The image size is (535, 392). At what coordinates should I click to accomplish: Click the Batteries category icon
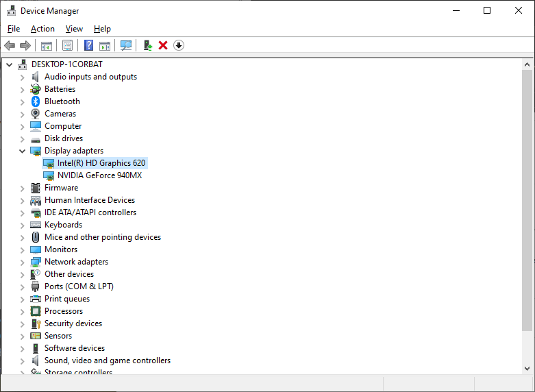click(x=36, y=89)
